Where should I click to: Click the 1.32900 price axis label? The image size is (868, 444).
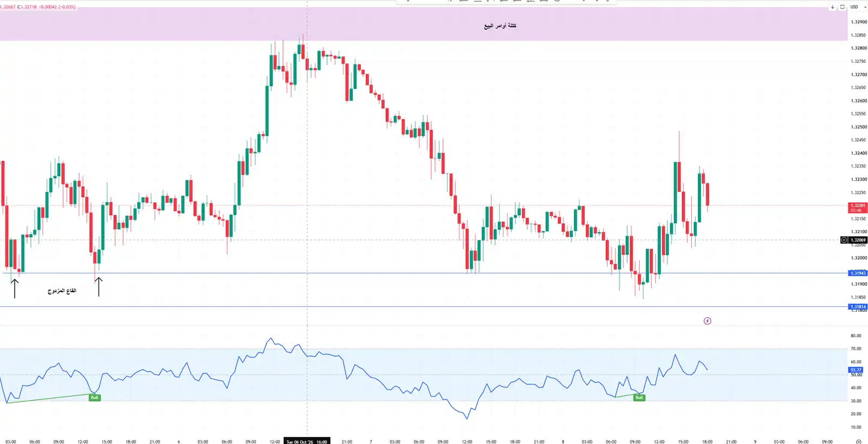(x=859, y=22)
